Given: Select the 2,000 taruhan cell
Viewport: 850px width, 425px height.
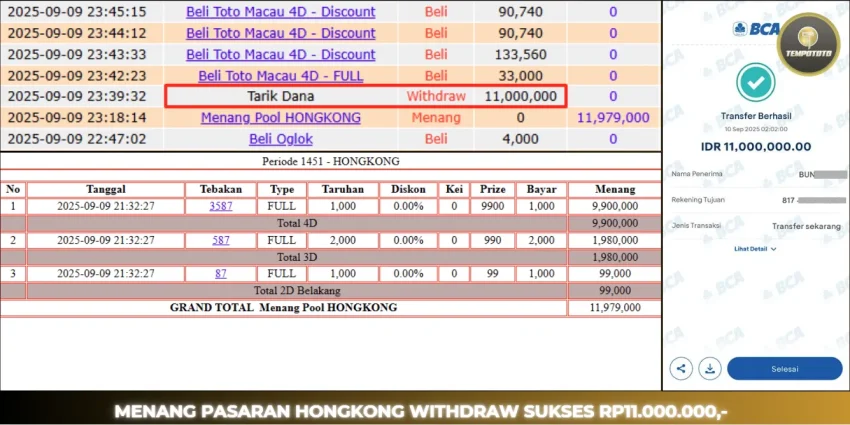Looking at the screenshot, I should point(343,240).
